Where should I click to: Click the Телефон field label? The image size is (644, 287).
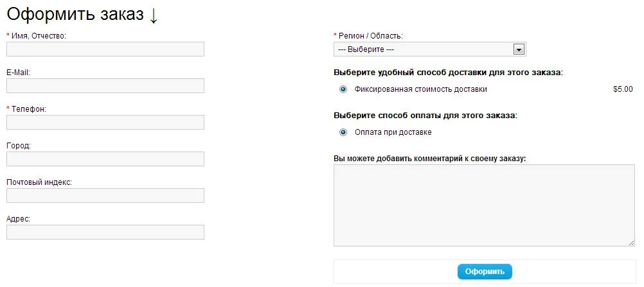coord(29,109)
